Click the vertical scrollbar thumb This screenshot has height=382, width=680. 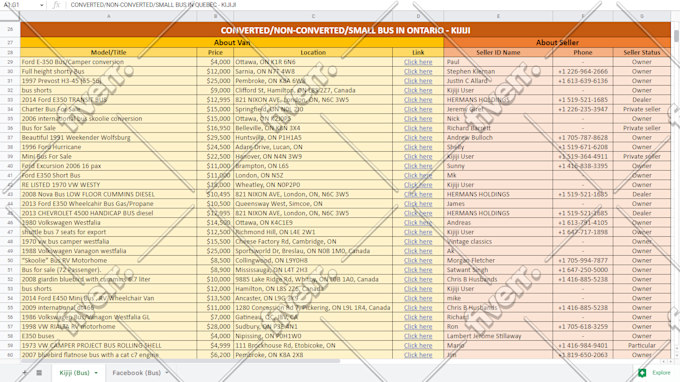pyautogui.click(x=676, y=36)
